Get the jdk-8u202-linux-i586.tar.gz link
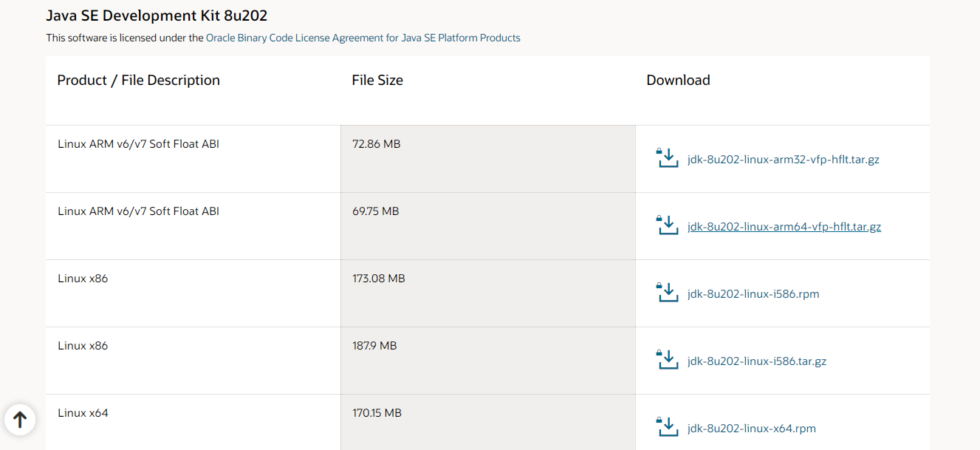Screen dimensions: 980x450 click(x=757, y=361)
